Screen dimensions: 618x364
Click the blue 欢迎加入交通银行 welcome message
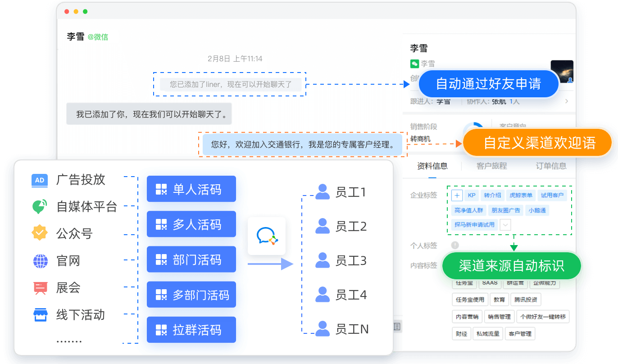point(303,145)
